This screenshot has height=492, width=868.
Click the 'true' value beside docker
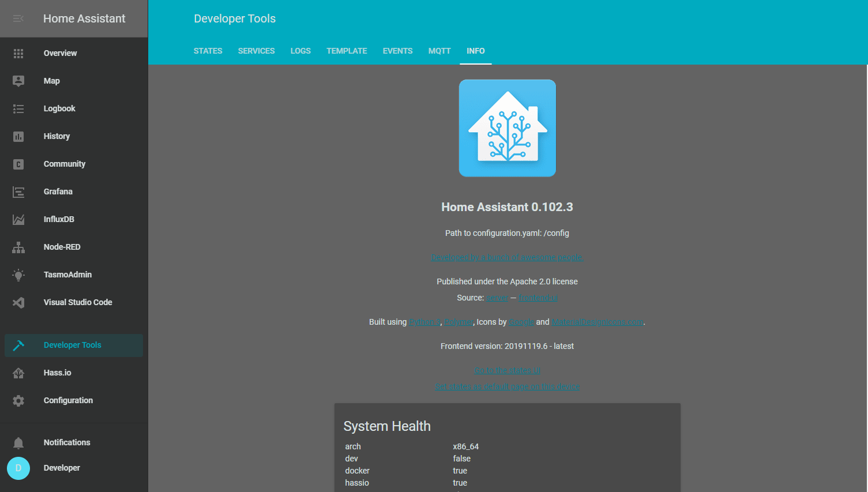(460, 471)
